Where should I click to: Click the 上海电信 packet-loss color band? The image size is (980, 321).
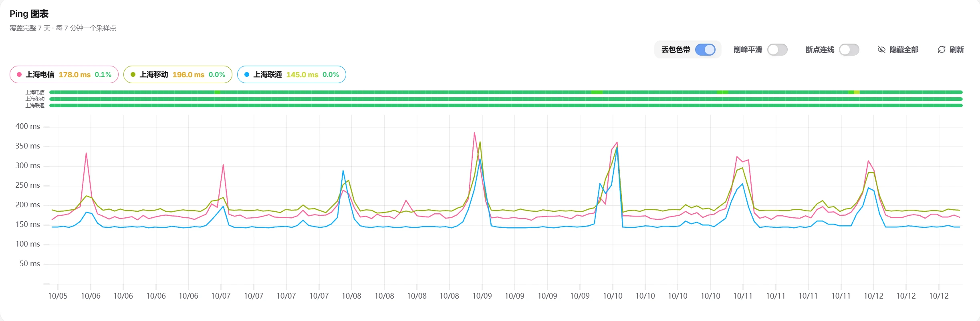coord(506,92)
